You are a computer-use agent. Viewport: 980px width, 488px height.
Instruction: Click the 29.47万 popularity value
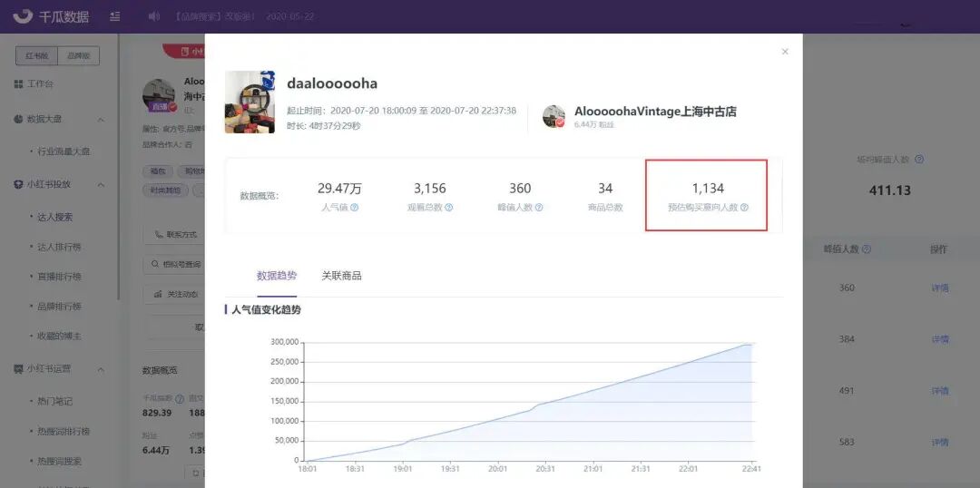coord(339,189)
